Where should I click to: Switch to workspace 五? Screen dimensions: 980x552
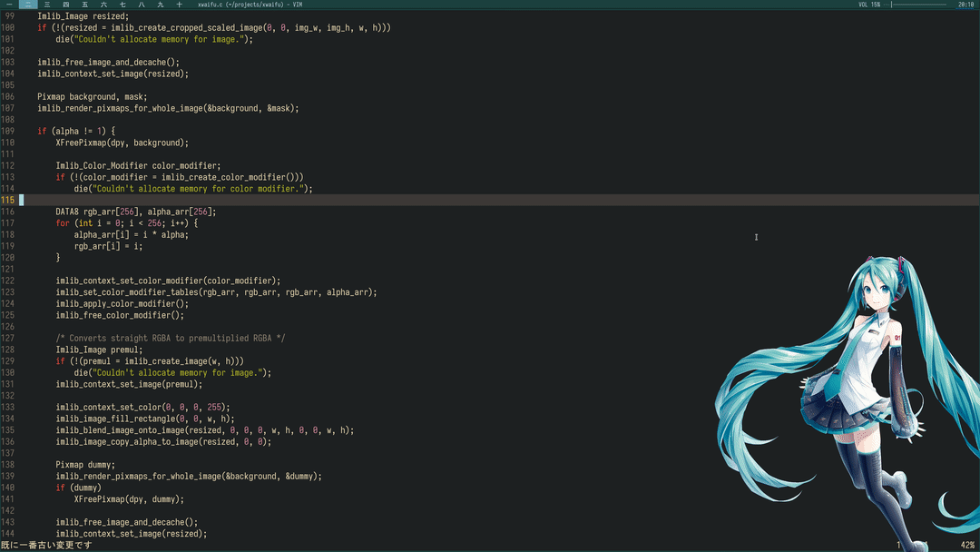coord(85,5)
